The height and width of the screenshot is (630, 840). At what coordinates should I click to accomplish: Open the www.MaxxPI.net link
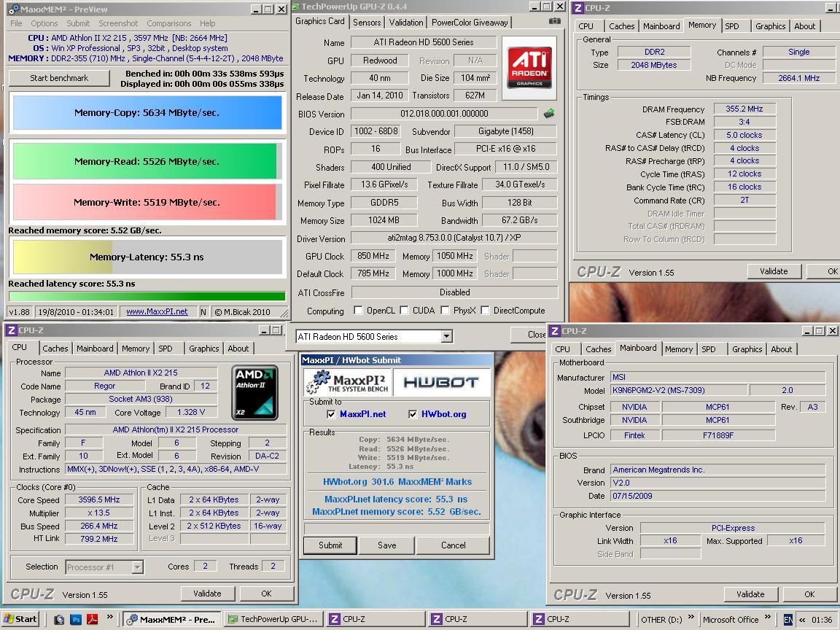point(157,312)
